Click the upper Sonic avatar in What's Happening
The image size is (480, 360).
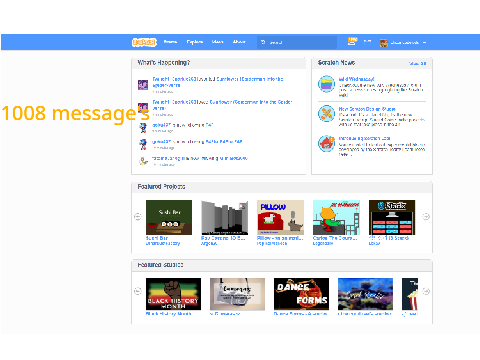[x=143, y=128]
